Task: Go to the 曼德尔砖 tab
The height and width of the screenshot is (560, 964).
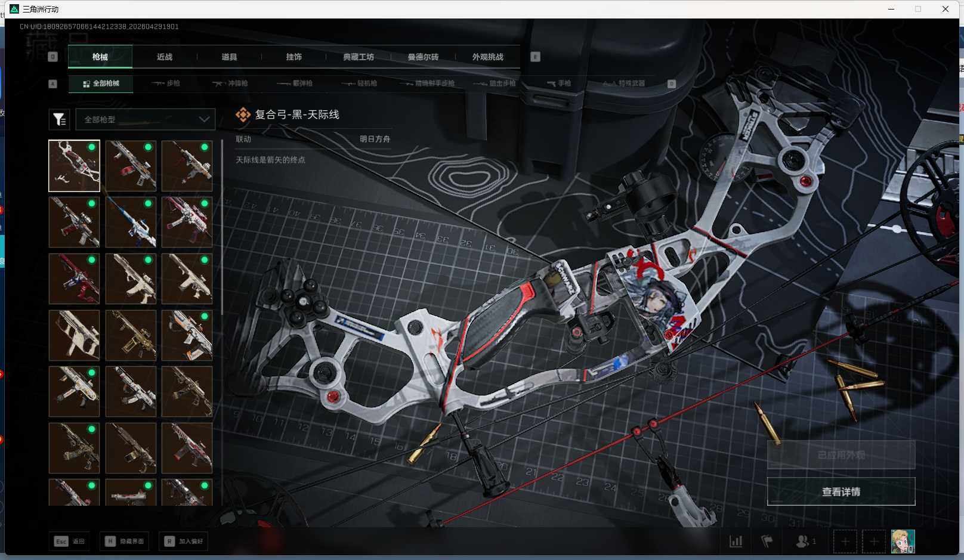Action: (x=423, y=57)
